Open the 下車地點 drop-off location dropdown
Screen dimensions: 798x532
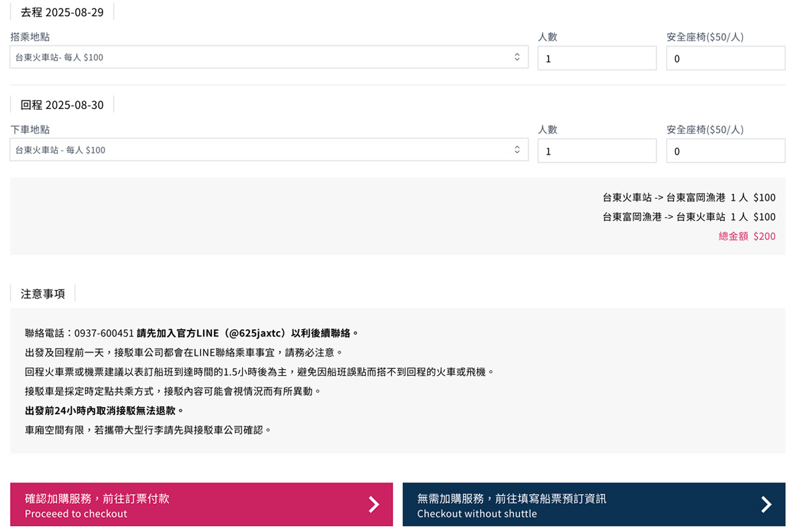coord(269,150)
